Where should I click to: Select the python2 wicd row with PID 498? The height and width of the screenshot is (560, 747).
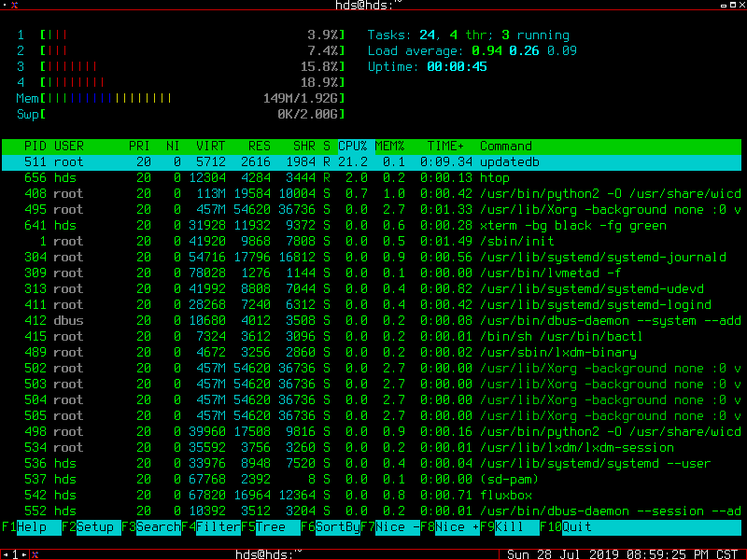[x=372, y=432]
